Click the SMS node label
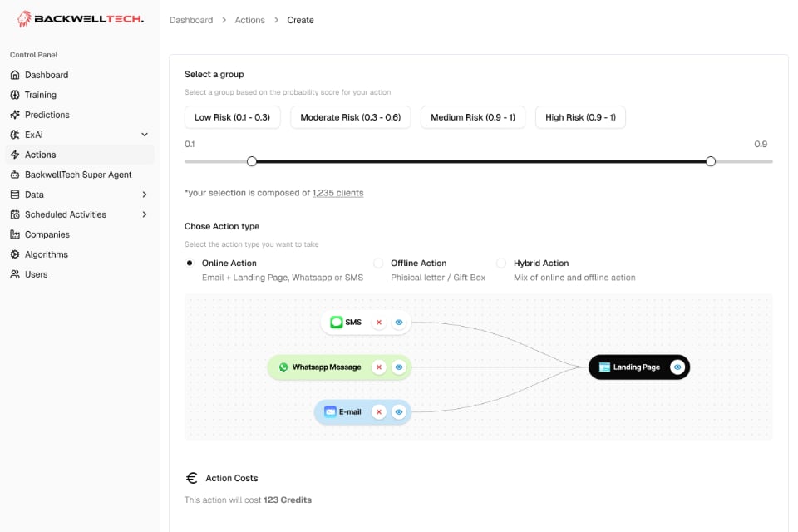Screen dimensions: 798x532 (x=353, y=323)
